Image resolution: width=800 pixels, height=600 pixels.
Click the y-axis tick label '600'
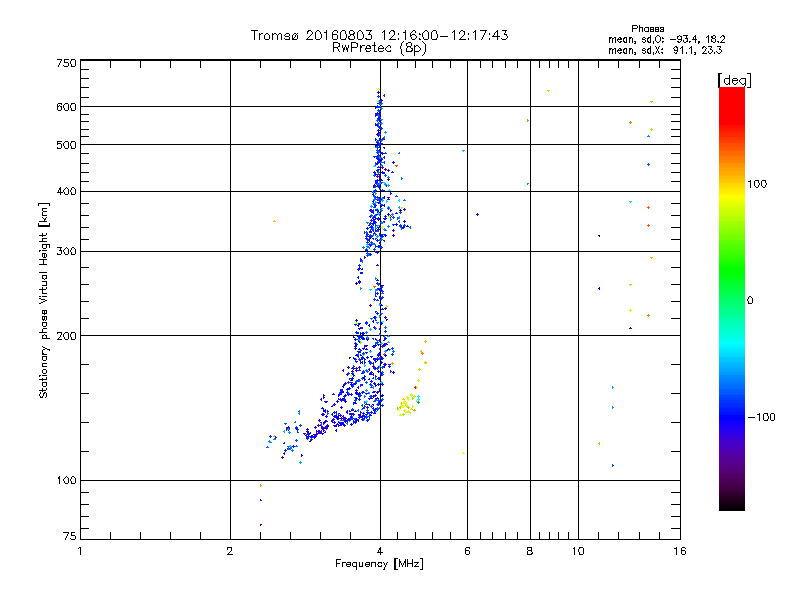66,107
